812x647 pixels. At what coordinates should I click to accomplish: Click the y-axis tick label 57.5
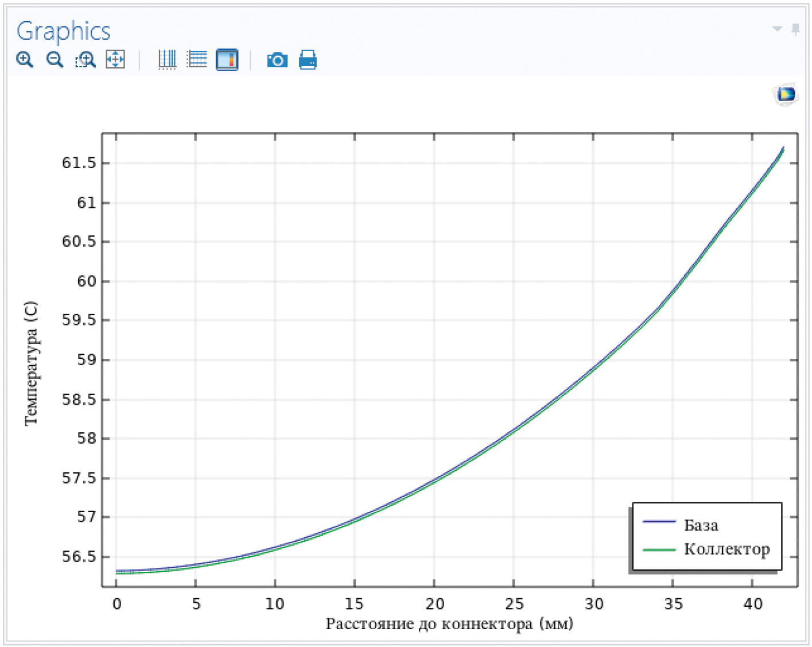click(79, 478)
